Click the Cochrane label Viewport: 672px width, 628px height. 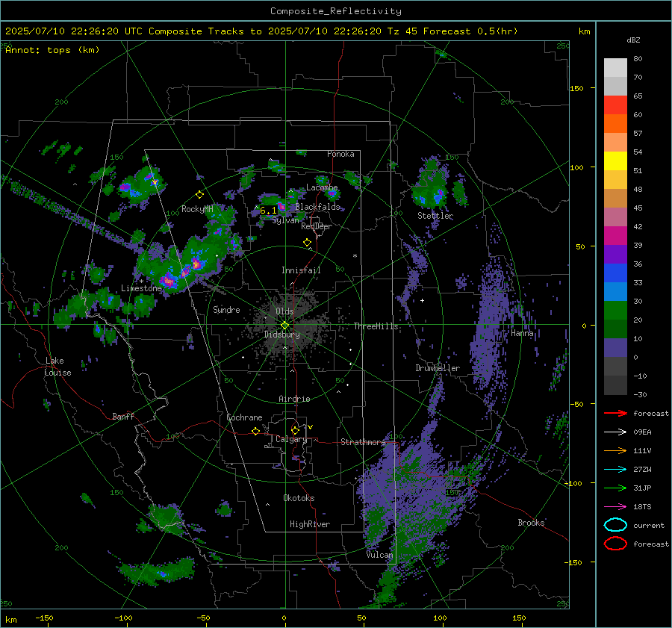click(x=244, y=417)
